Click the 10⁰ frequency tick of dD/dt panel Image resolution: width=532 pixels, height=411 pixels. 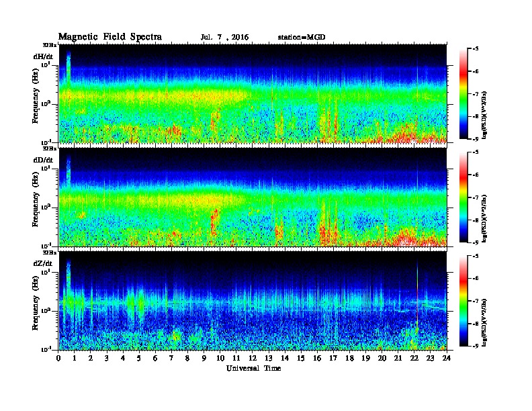point(46,208)
